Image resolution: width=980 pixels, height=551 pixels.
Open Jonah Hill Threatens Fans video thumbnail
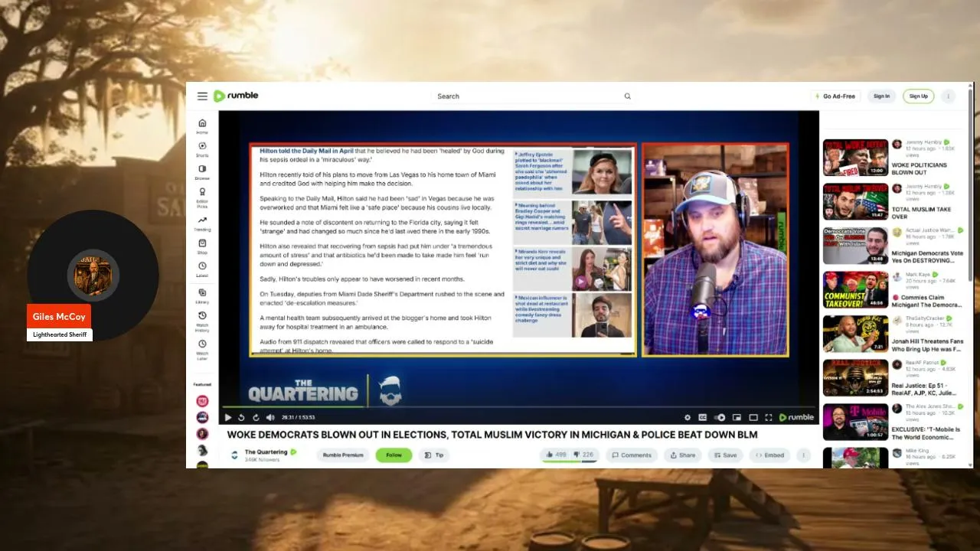[855, 334]
